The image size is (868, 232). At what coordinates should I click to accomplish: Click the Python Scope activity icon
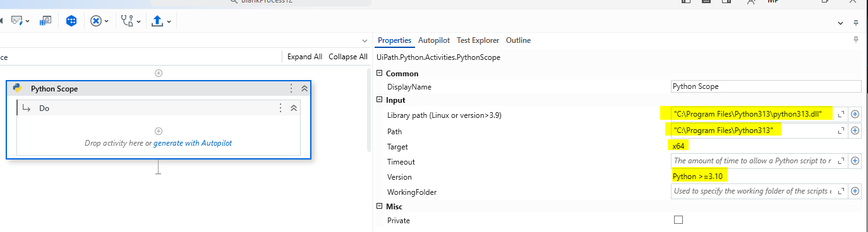point(17,88)
